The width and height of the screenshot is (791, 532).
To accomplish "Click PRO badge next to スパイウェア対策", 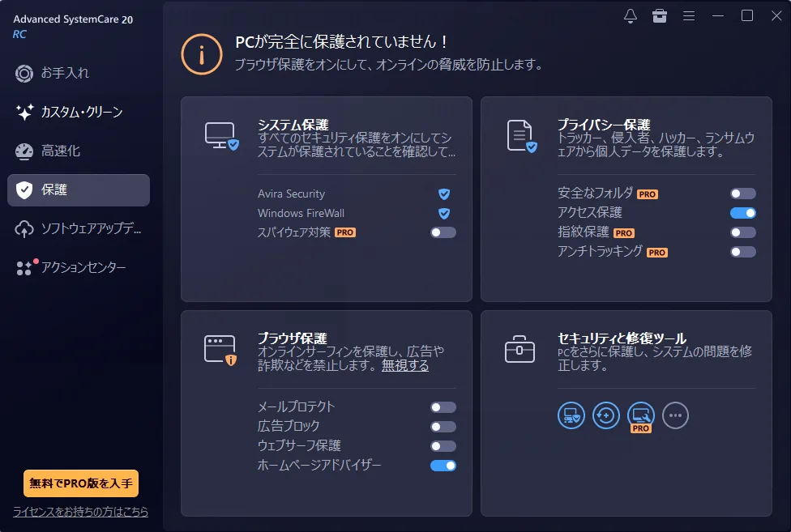I will pos(345,232).
